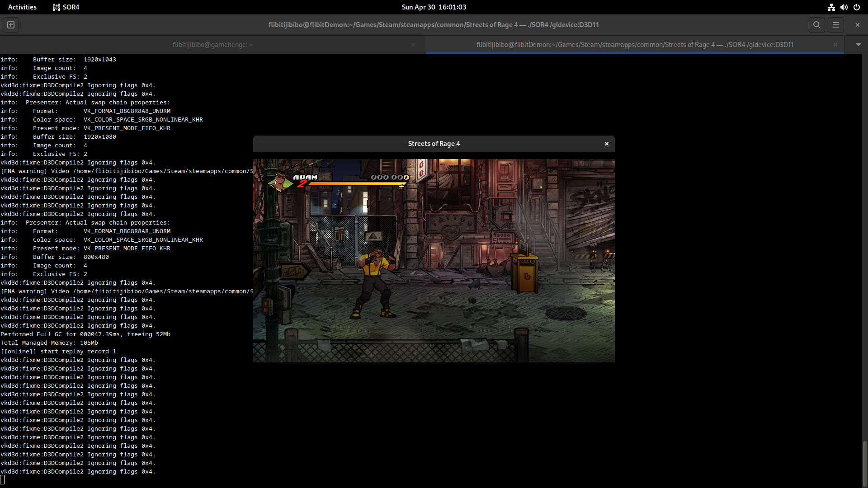Open the Activities overview

pyautogui.click(x=22, y=7)
